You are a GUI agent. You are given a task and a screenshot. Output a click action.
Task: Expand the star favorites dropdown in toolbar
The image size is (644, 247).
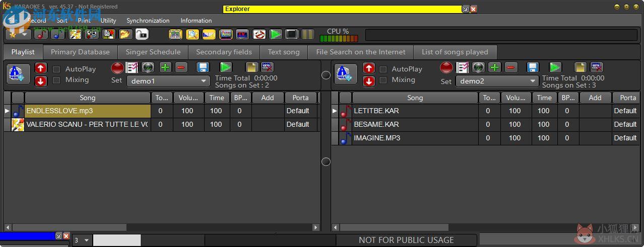[x=19, y=34]
